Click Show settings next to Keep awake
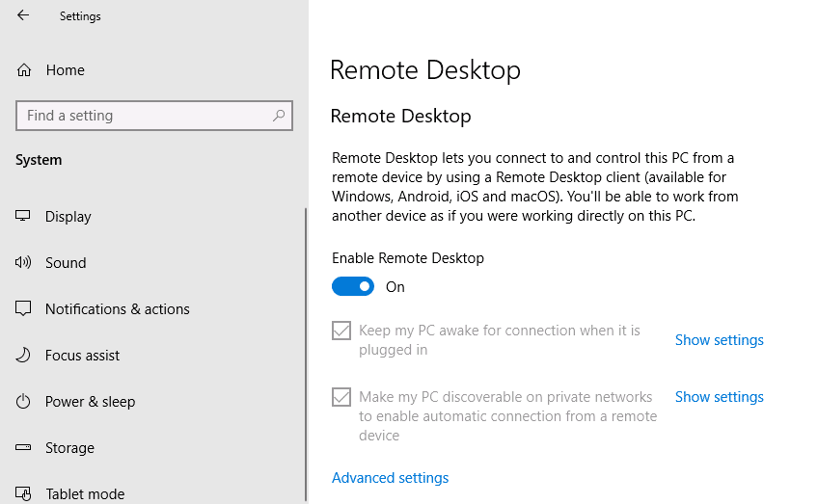The image size is (818, 504). 719,340
